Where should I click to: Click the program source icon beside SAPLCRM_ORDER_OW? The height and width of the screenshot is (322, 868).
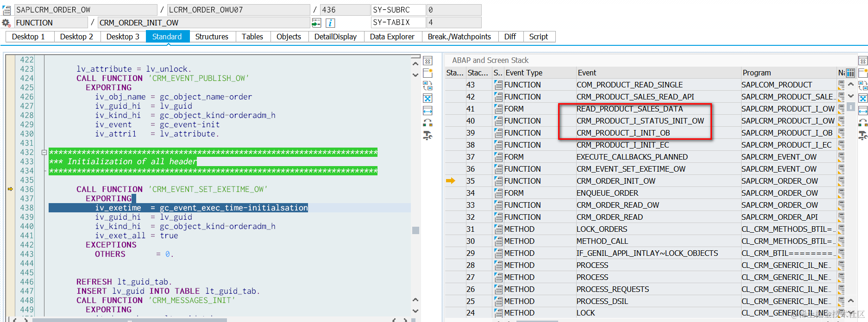point(6,10)
